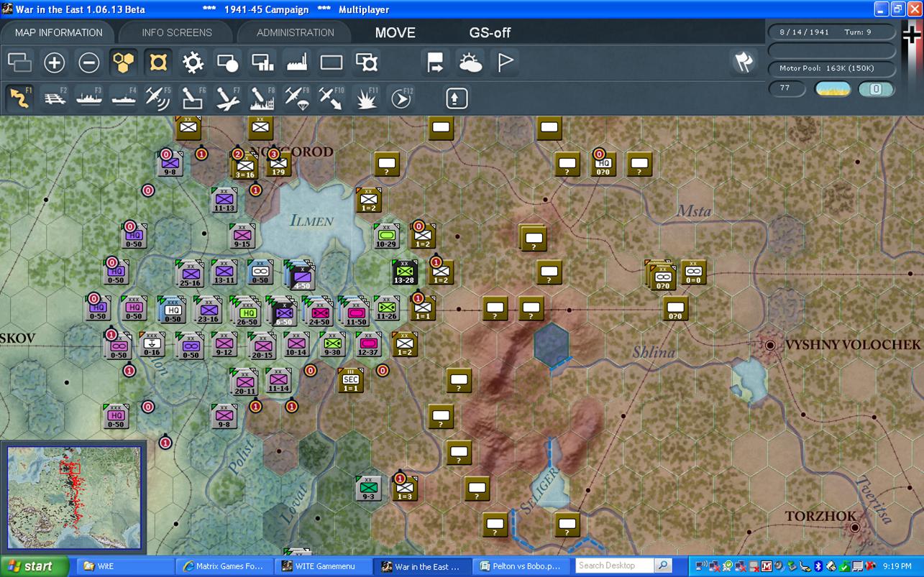Open the ADMINISTRATION tab

[295, 32]
